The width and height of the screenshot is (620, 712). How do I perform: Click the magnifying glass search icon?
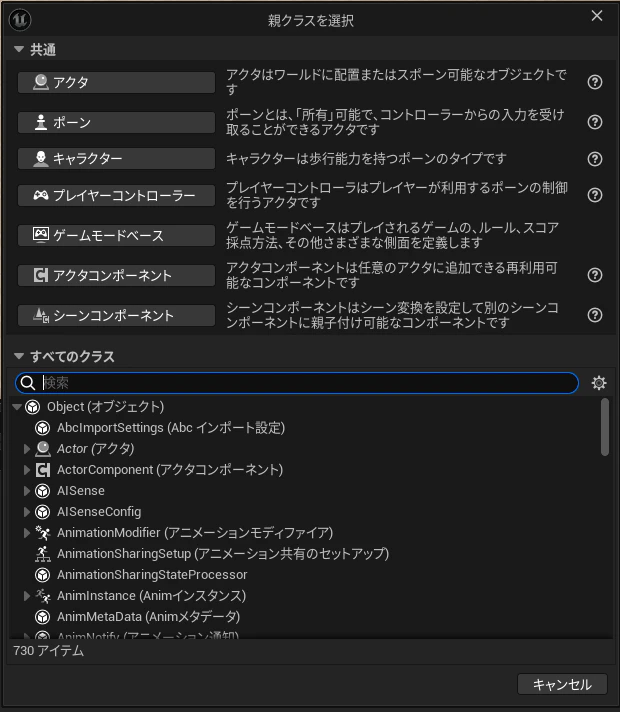click(x=28, y=383)
